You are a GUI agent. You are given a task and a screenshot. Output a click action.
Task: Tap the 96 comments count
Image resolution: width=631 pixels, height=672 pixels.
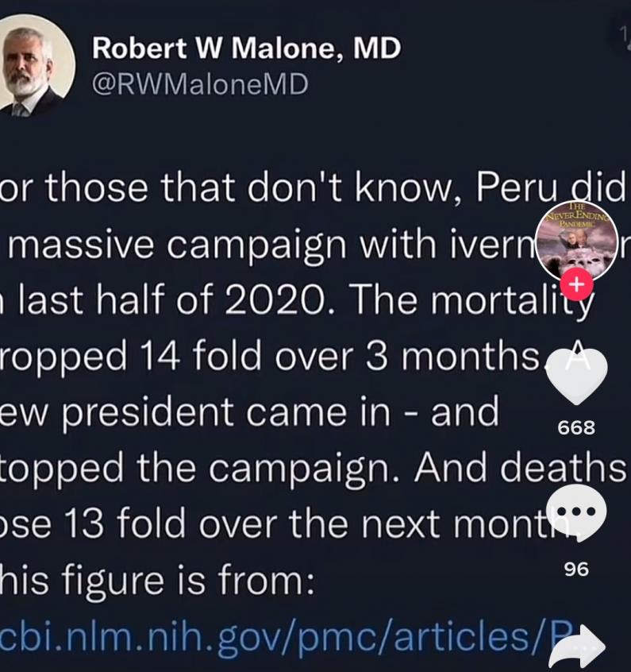pos(576,569)
